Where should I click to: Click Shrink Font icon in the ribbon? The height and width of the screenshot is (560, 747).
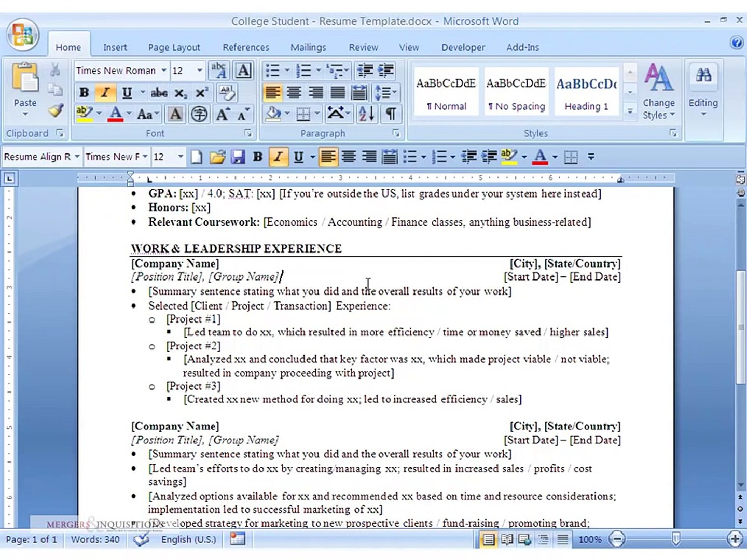(x=243, y=114)
